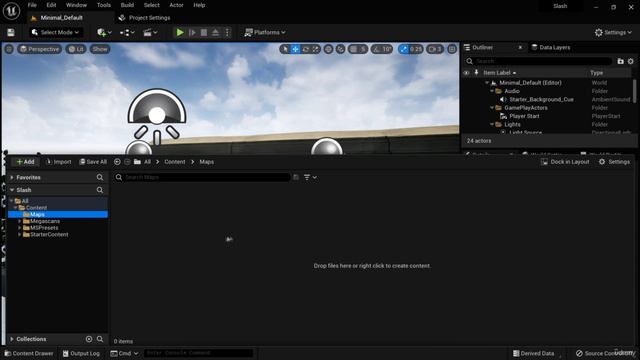The image size is (640, 360).
Task: Open the add content to project dropdown
Action: point(104,32)
